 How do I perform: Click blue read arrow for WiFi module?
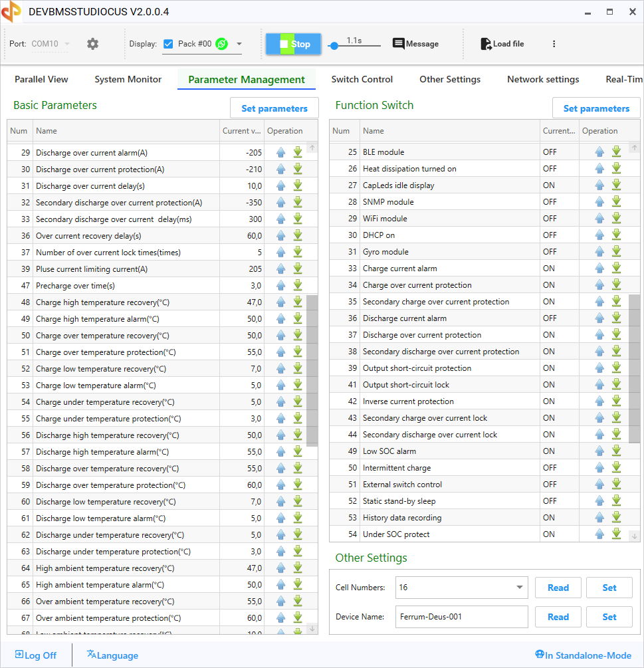[600, 219]
